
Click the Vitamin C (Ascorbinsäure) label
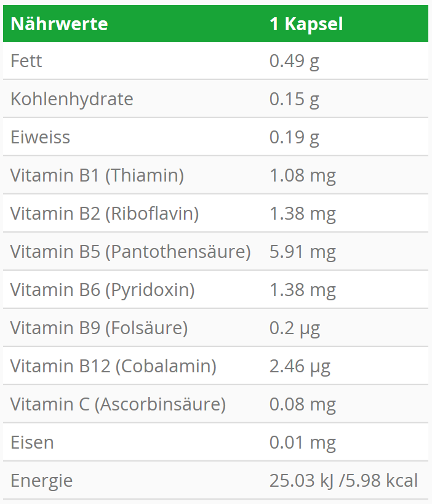(x=118, y=404)
